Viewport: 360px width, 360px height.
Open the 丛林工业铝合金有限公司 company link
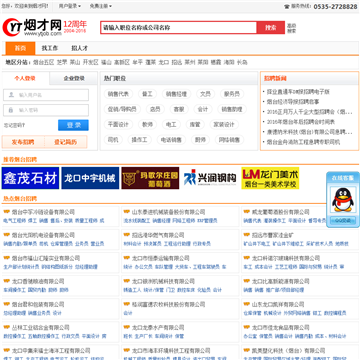41,327
